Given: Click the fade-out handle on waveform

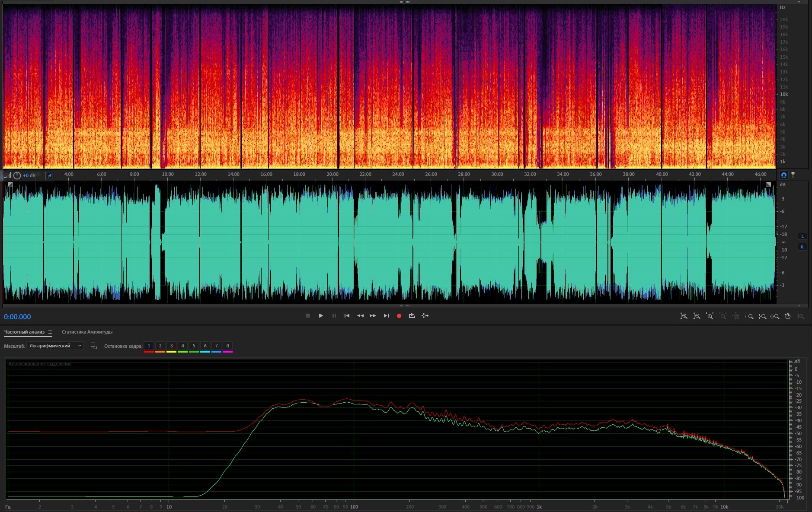Looking at the screenshot, I should (x=768, y=184).
